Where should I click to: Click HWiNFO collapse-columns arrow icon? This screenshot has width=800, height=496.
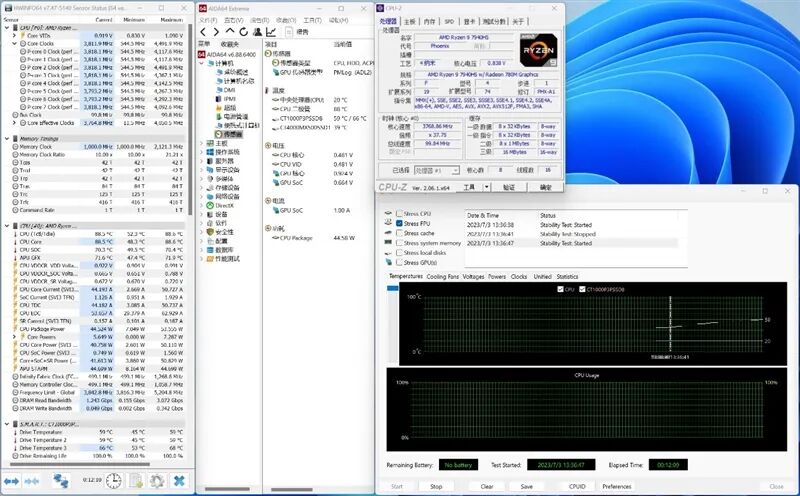32,481
